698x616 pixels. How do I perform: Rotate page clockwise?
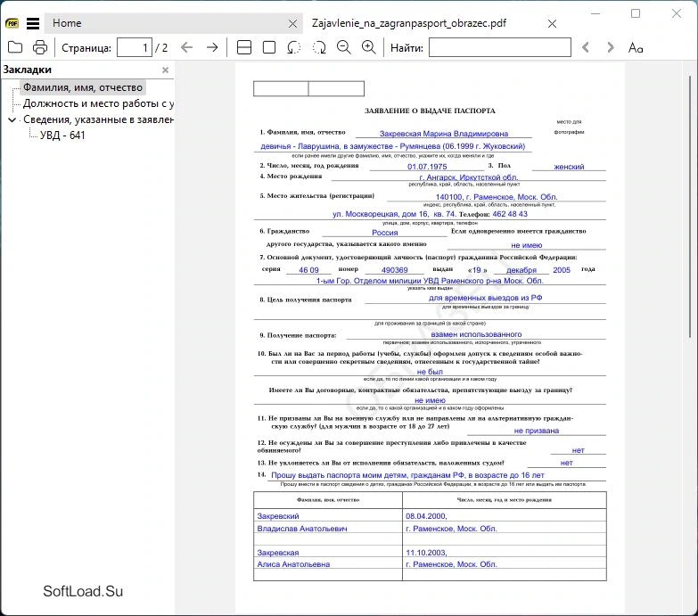[319, 47]
